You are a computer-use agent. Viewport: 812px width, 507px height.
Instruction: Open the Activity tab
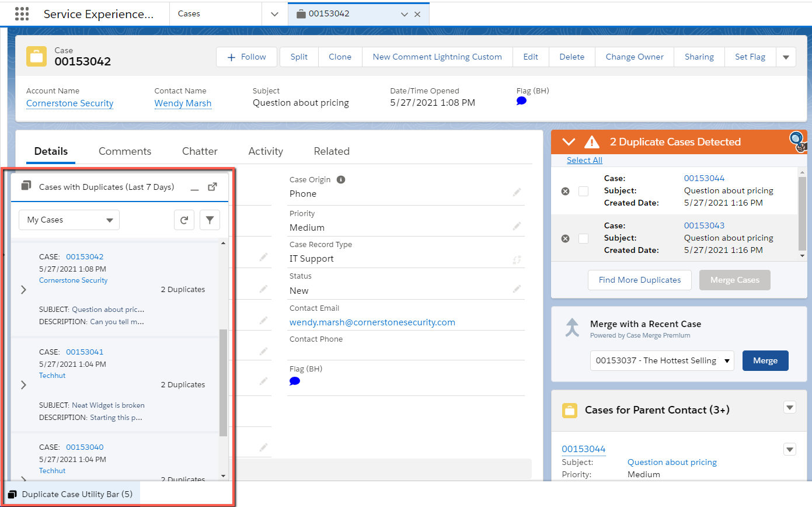[266, 151]
